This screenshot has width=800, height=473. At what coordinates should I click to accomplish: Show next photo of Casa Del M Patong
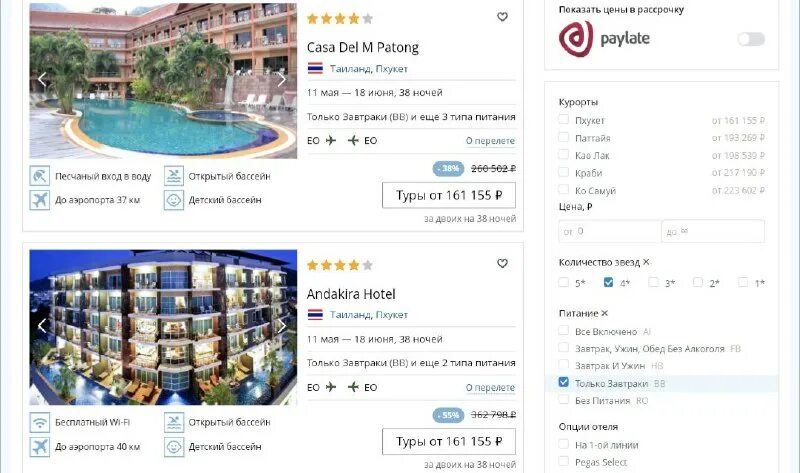tap(281, 79)
